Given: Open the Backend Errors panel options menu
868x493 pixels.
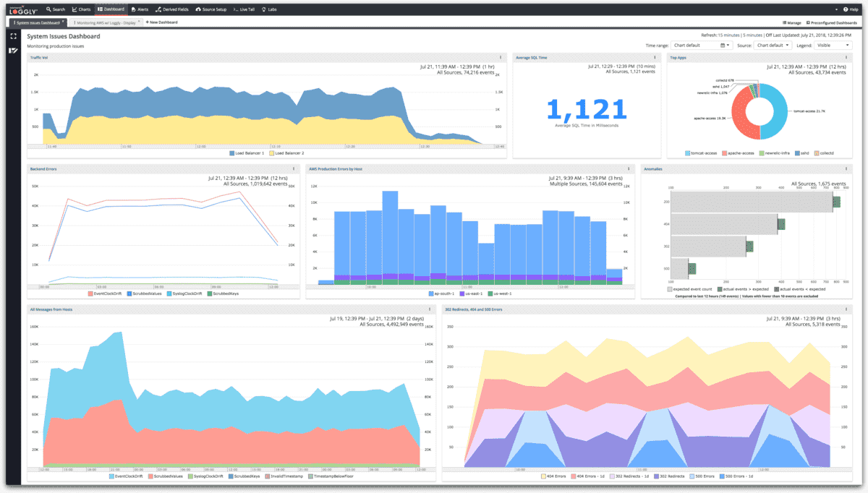Looking at the screenshot, I should click(x=293, y=169).
